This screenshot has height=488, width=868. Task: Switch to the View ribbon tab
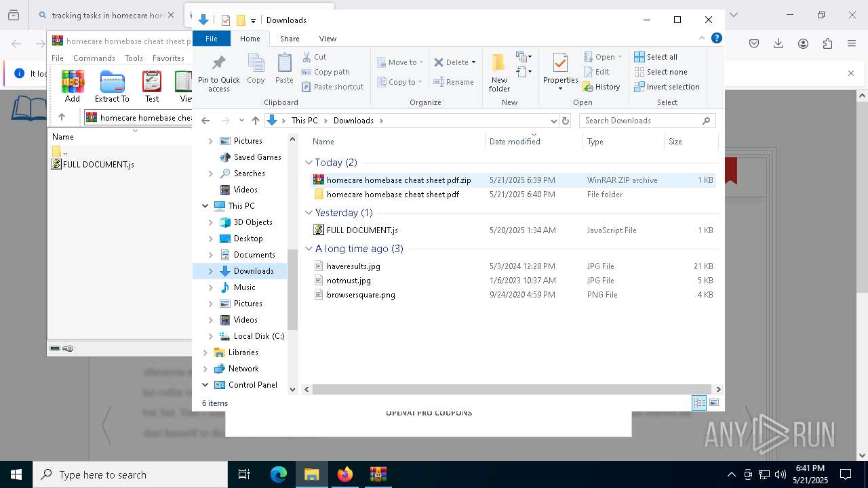click(x=328, y=39)
